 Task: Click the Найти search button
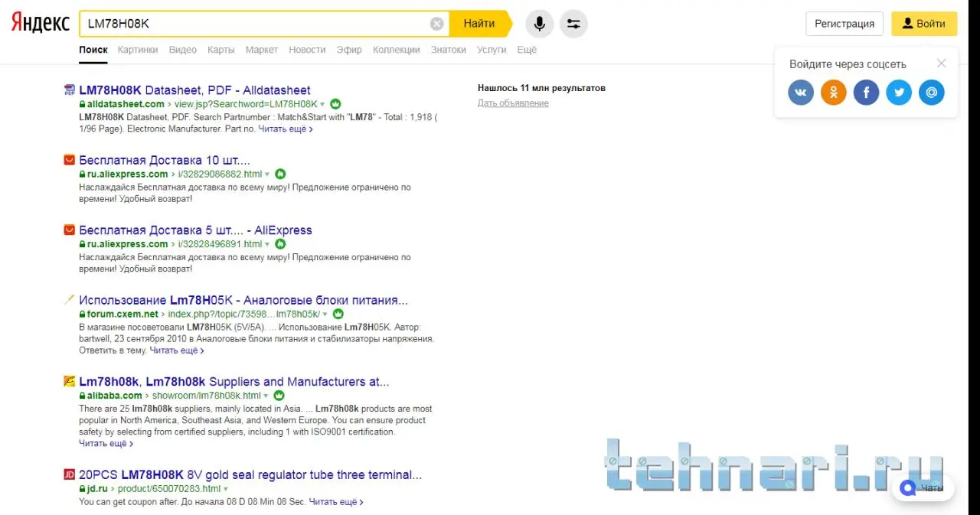pyautogui.click(x=479, y=24)
